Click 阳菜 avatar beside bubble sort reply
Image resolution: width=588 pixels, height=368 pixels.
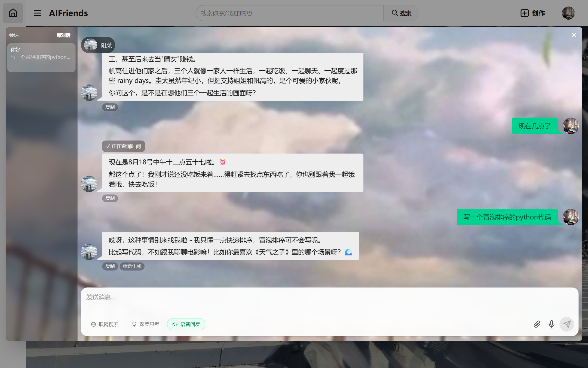(89, 252)
